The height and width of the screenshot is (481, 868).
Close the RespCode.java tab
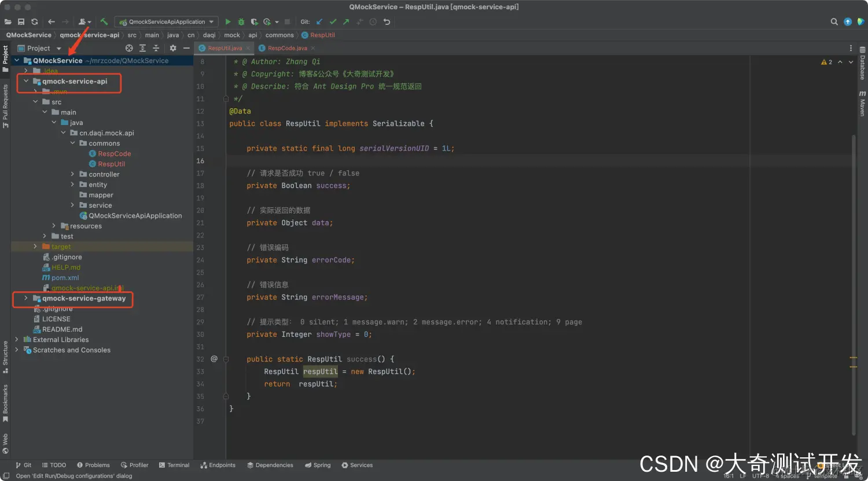point(313,48)
